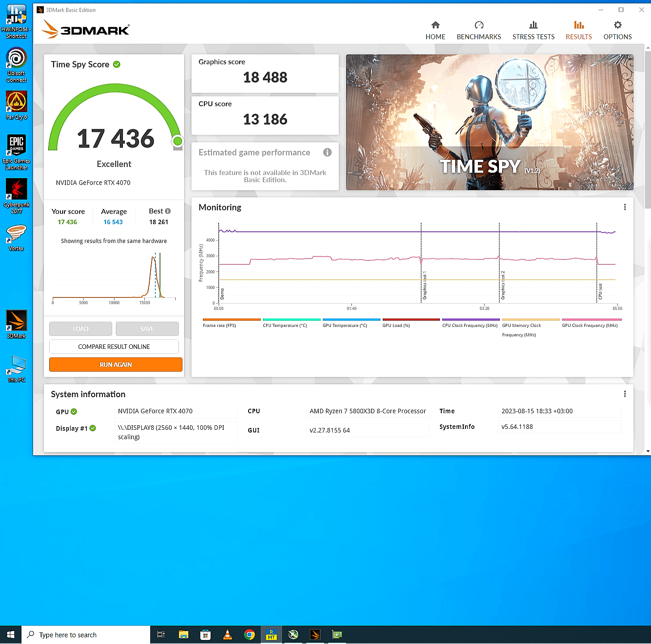Open the green GPU app in the taskbar
The height and width of the screenshot is (644, 651).
(x=337, y=635)
